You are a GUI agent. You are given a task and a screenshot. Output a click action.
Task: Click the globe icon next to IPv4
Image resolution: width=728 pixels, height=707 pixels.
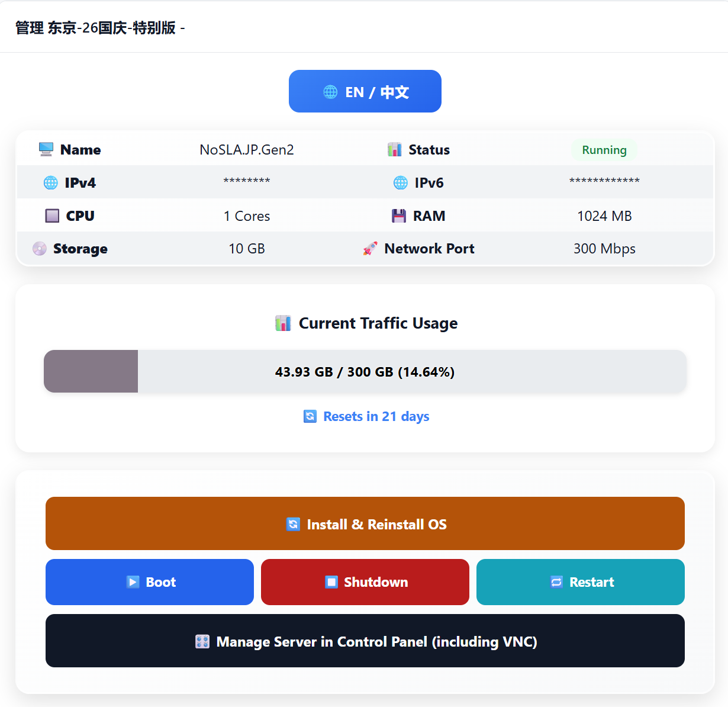point(51,182)
